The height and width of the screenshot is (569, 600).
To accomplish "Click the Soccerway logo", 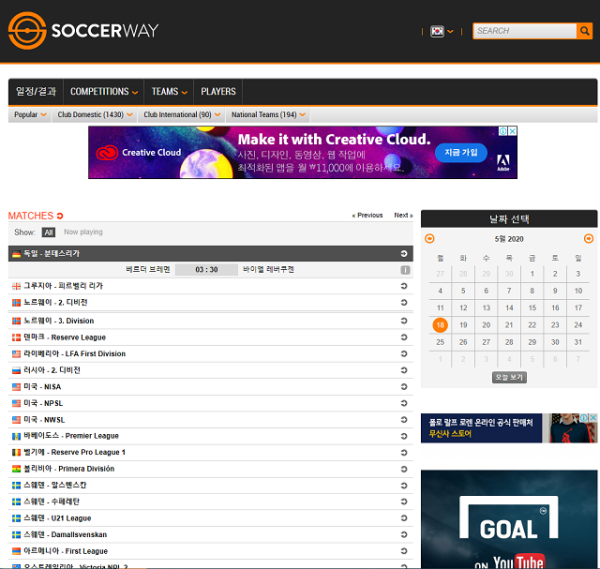I will coord(83,31).
